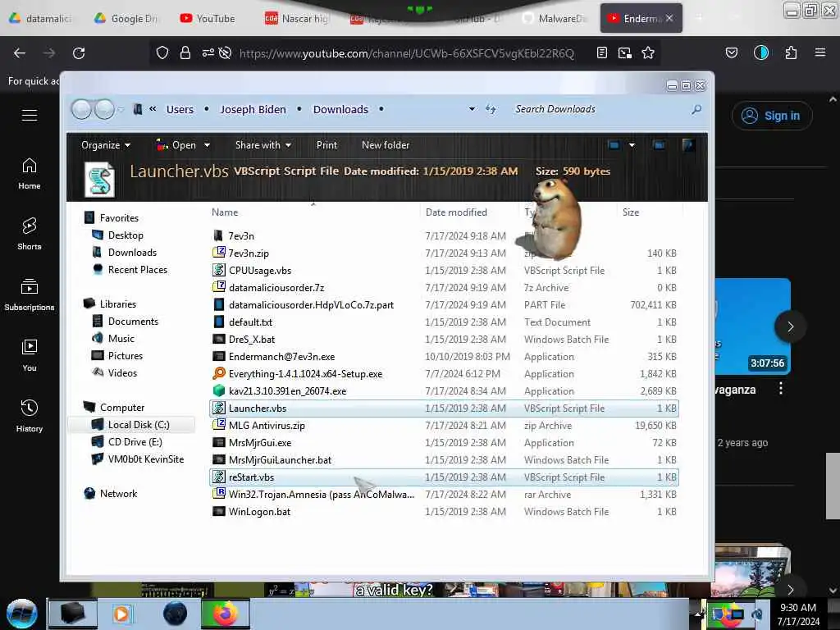Open the YouTube You page
The image size is (840, 630).
click(x=30, y=355)
